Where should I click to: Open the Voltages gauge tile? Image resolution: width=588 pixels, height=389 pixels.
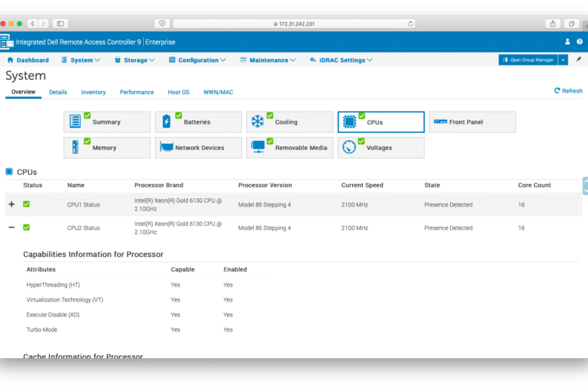381,148
